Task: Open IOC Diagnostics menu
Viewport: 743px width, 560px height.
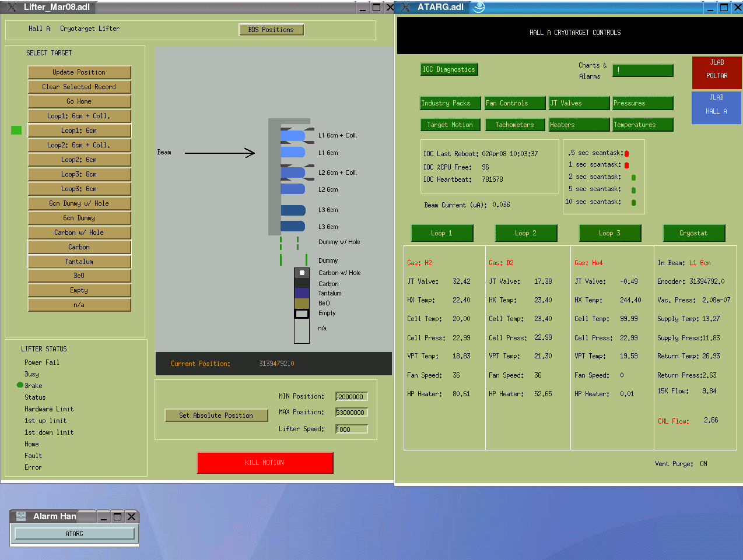Action: click(449, 69)
